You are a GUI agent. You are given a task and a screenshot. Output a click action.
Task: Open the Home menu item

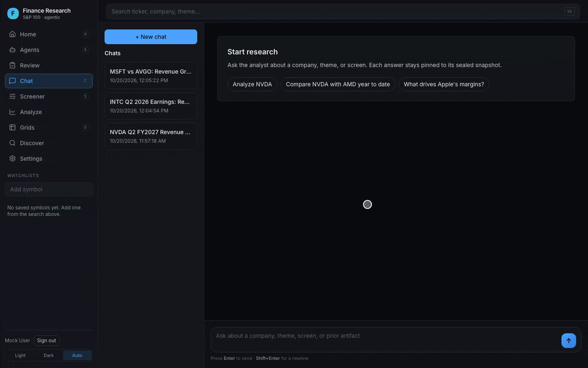click(49, 34)
